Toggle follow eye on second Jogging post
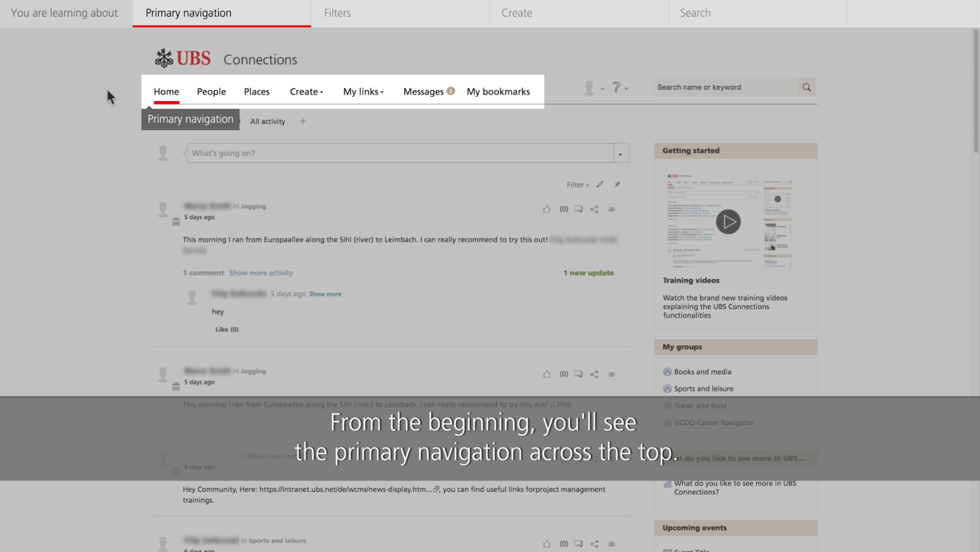The width and height of the screenshot is (980, 552). click(611, 374)
